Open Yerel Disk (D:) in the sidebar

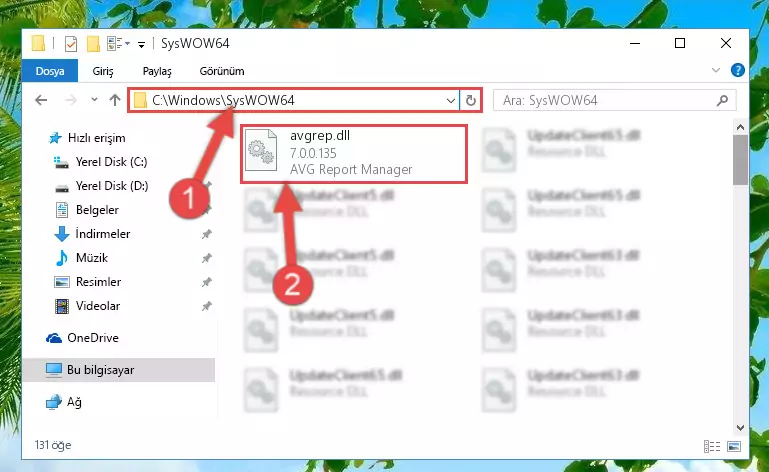coord(101,186)
